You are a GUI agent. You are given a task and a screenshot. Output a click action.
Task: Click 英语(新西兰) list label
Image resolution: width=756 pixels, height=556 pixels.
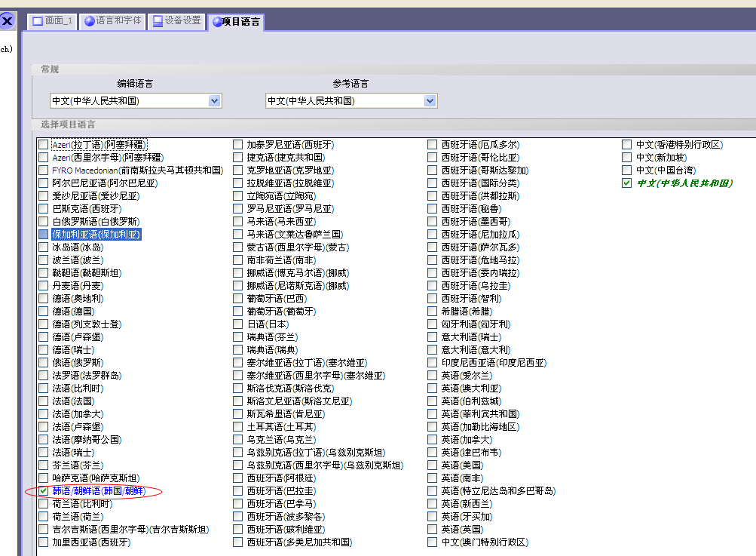point(467,504)
